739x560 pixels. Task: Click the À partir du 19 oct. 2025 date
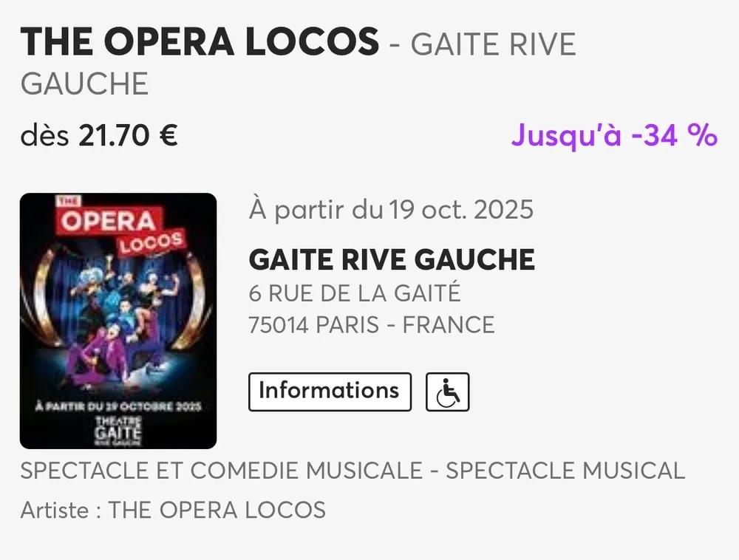[x=391, y=210]
